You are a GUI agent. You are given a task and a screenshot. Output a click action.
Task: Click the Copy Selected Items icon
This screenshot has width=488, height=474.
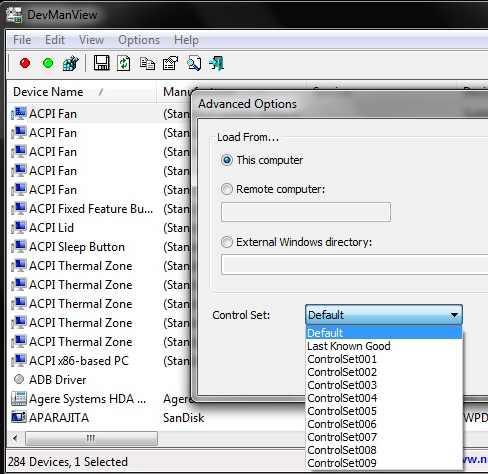point(147,63)
